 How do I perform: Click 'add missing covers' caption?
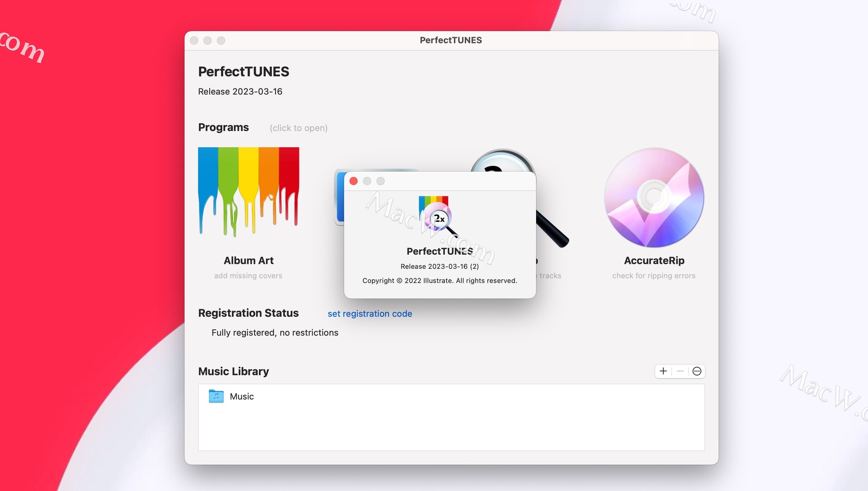(248, 276)
